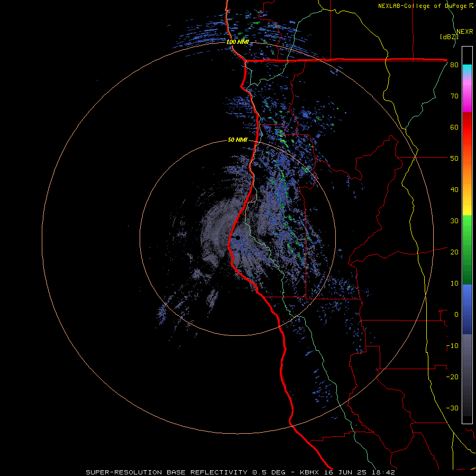Click the pink-magenta segment of the color bar
This screenshot has width=476, height=476.
(467, 94)
